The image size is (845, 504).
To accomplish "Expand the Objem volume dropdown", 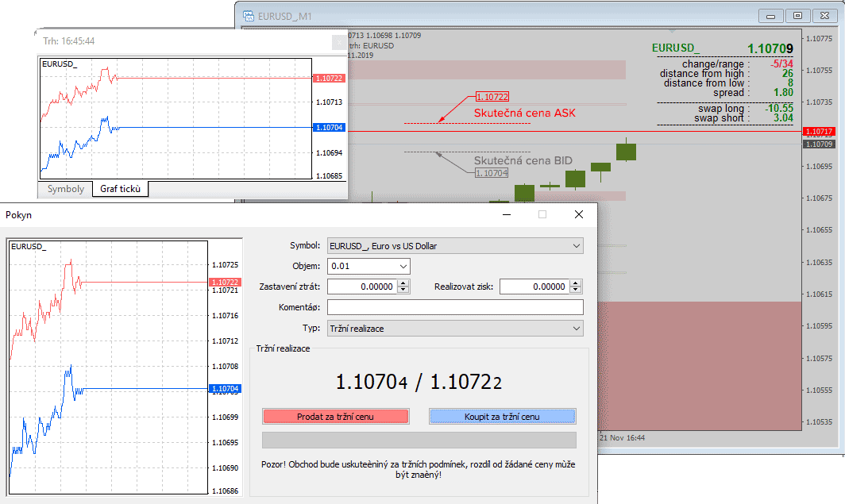I will pos(403,267).
